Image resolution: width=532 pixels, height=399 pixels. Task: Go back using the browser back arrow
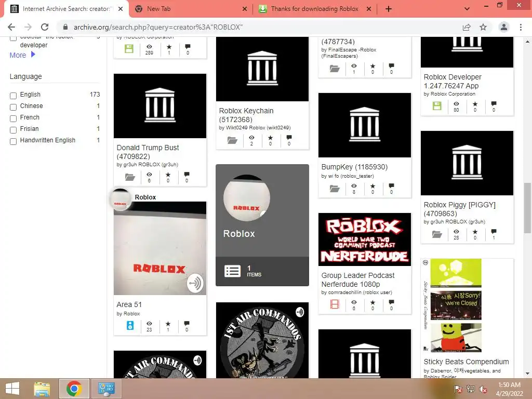(x=11, y=27)
